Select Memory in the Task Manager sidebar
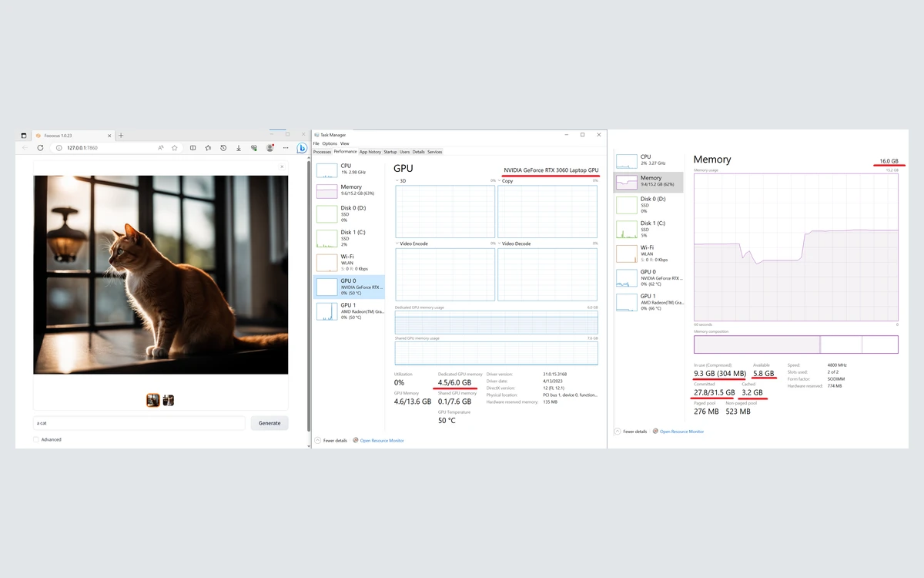This screenshot has width=924, height=578. pos(349,190)
